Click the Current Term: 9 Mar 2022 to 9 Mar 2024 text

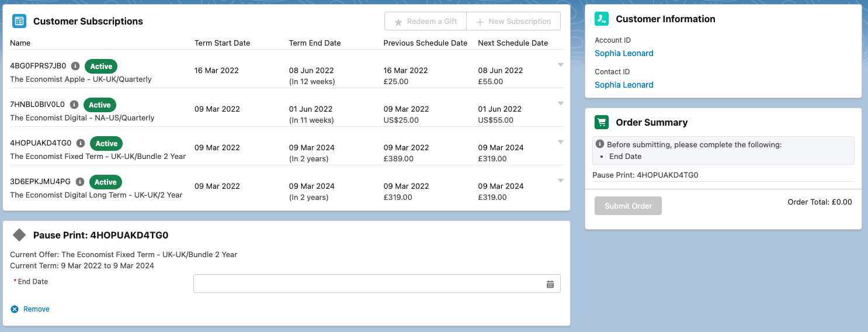coord(82,265)
